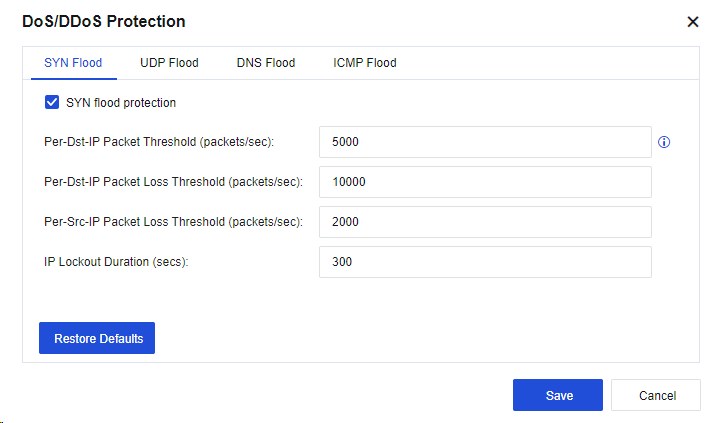The height and width of the screenshot is (423, 717).
Task: Save the DoS/DDoS protection settings
Action: [x=558, y=395]
